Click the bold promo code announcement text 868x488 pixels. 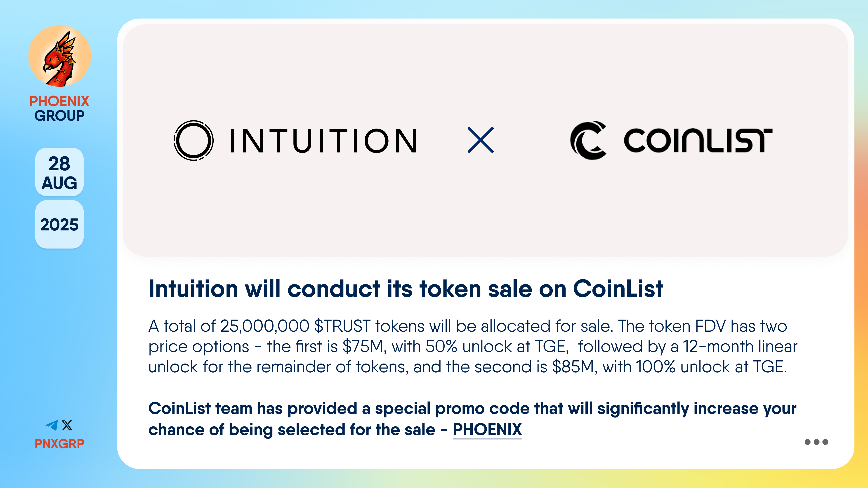[472, 419]
